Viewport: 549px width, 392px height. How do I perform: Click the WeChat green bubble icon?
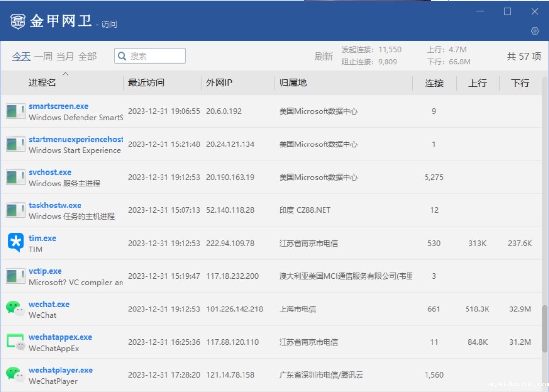click(x=15, y=309)
